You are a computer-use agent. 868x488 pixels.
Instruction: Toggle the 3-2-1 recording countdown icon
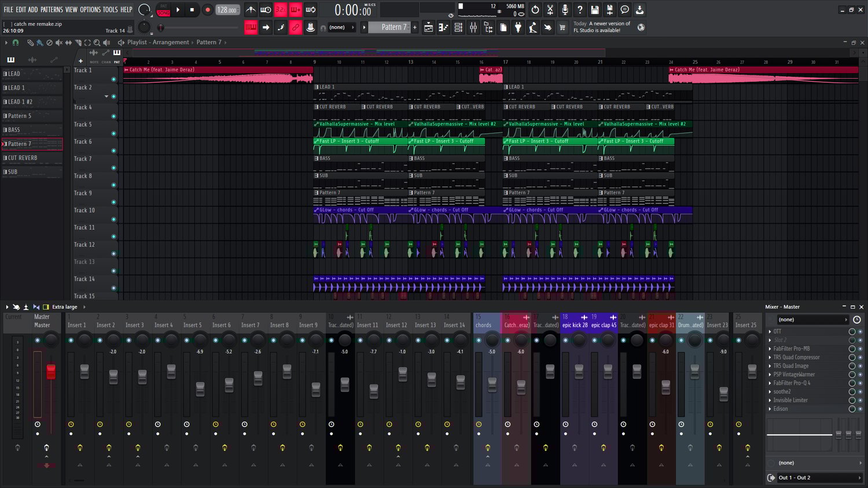[281, 10]
